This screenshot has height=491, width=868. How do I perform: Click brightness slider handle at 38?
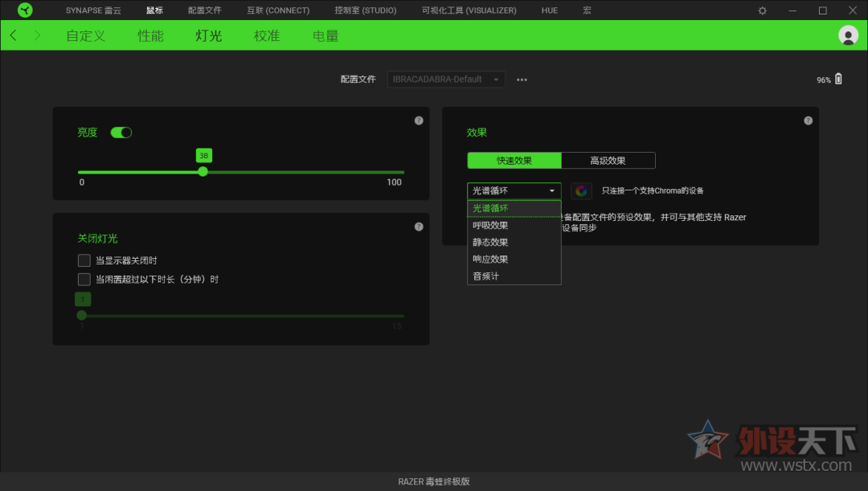pos(203,172)
